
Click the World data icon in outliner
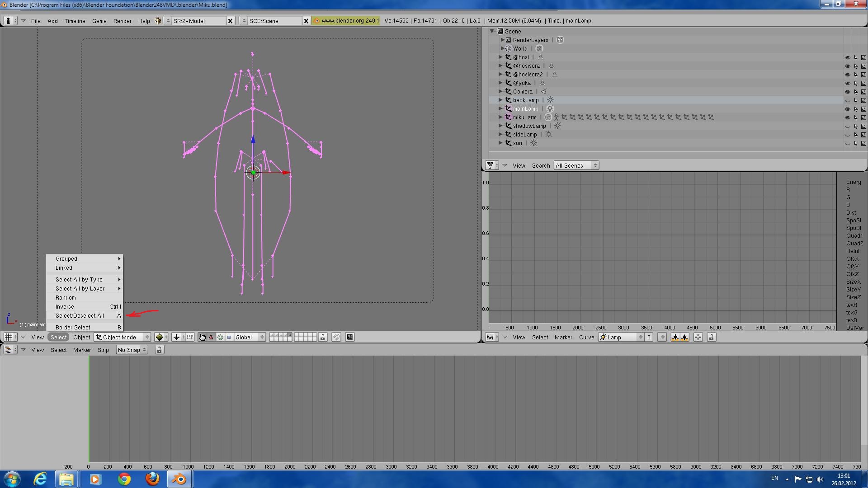click(539, 49)
